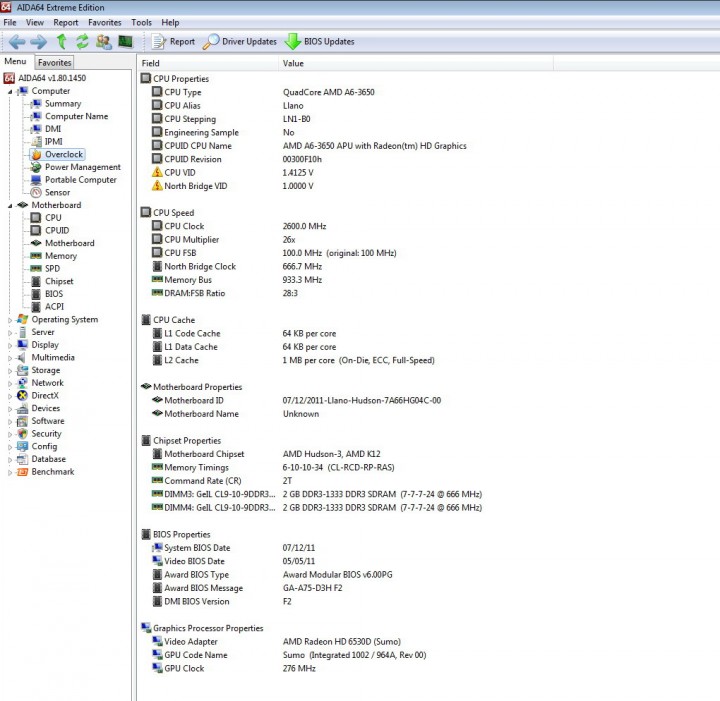Expand the Server node
Image resolution: width=720 pixels, height=701 pixels.
[x=10, y=333]
